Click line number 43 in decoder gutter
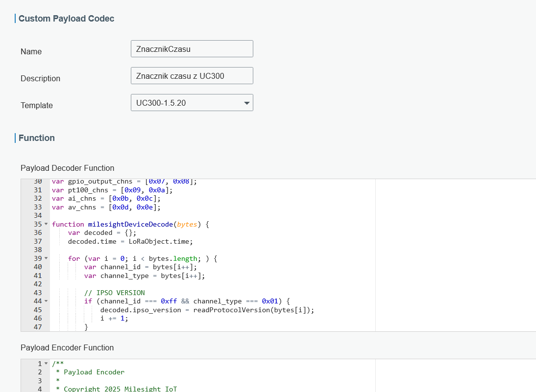The height and width of the screenshot is (392, 536). [38, 293]
